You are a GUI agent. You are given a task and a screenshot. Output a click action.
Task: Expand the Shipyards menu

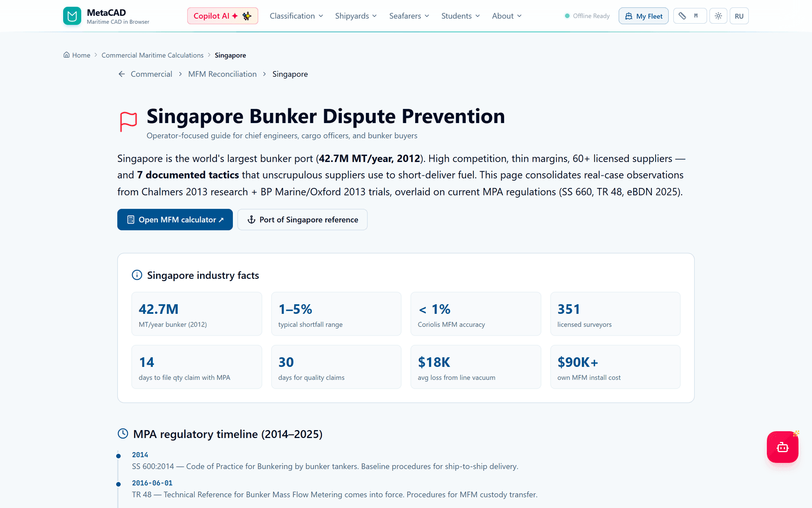click(x=356, y=16)
